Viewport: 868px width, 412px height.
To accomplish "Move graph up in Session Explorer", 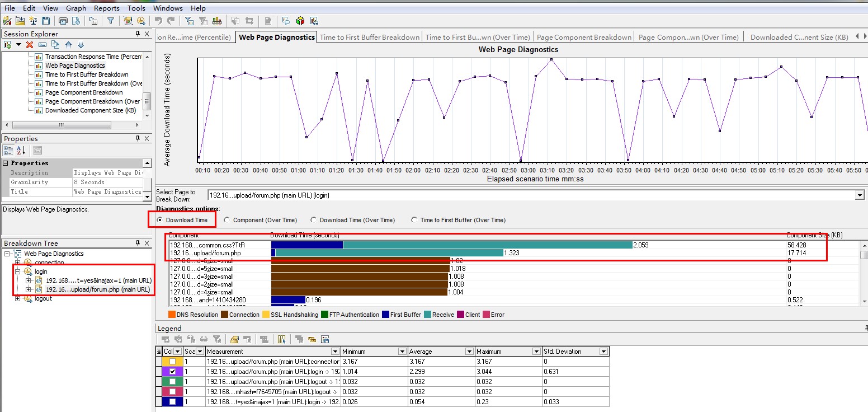I will coord(69,45).
